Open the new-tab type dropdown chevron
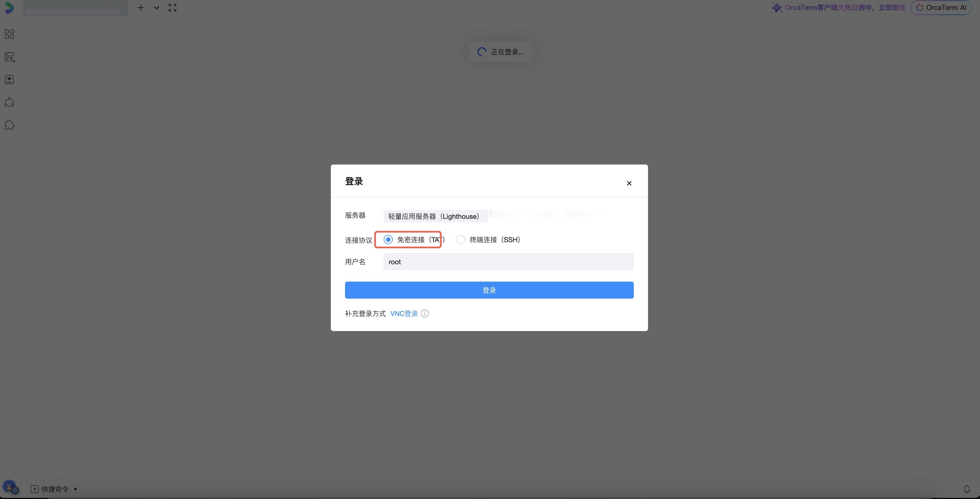This screenshot has width=980, height=499. (x=156, y=8)
